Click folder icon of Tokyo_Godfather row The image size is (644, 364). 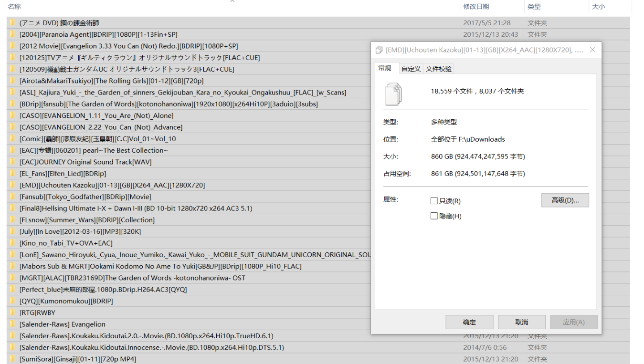[x=13, y=197]
